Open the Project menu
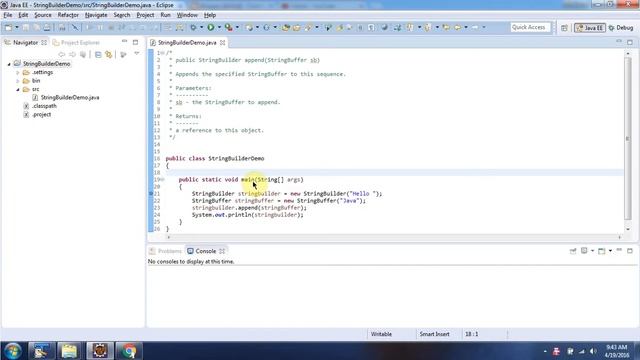The image size is (640, 360). 145,15
